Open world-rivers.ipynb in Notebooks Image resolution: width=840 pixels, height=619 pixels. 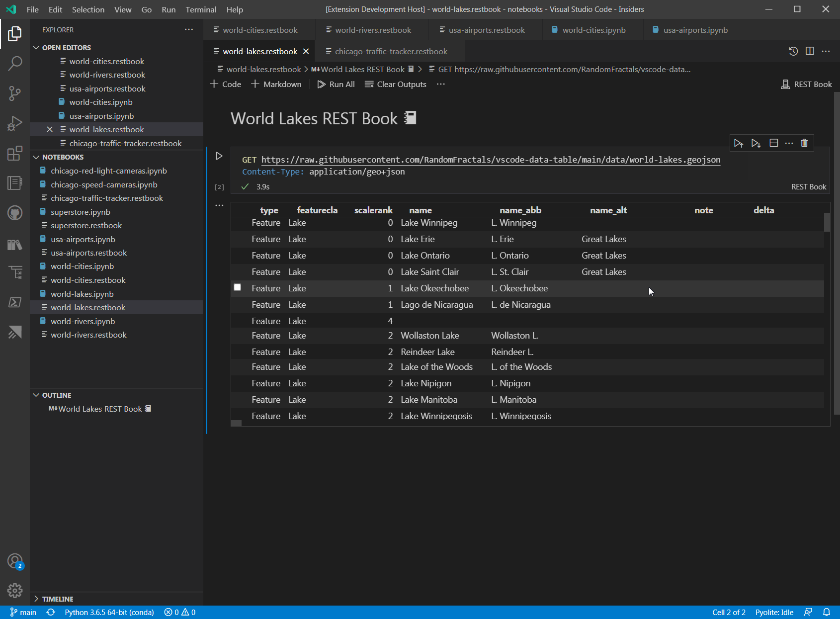pyautogui.click(x=83, y=321)
